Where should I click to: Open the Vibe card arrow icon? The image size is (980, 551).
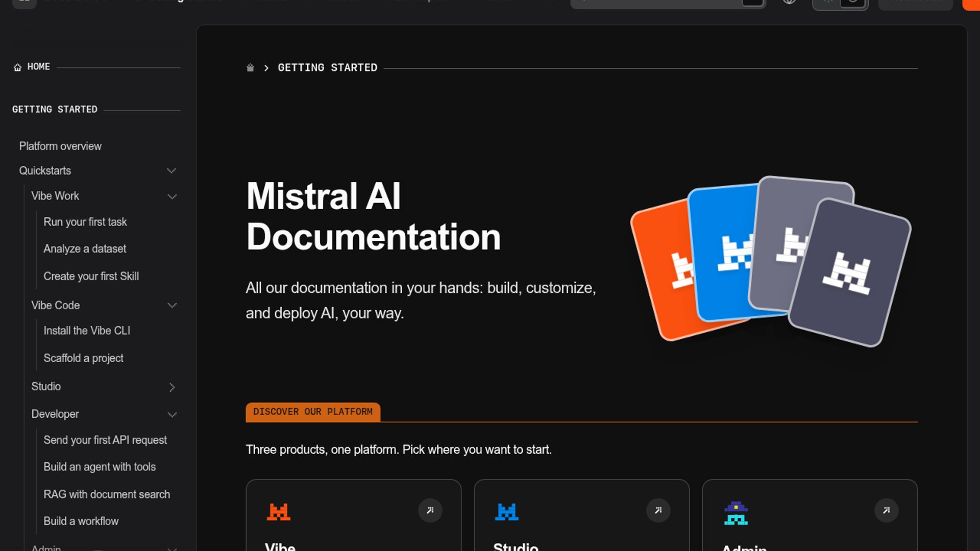(430, 510)
